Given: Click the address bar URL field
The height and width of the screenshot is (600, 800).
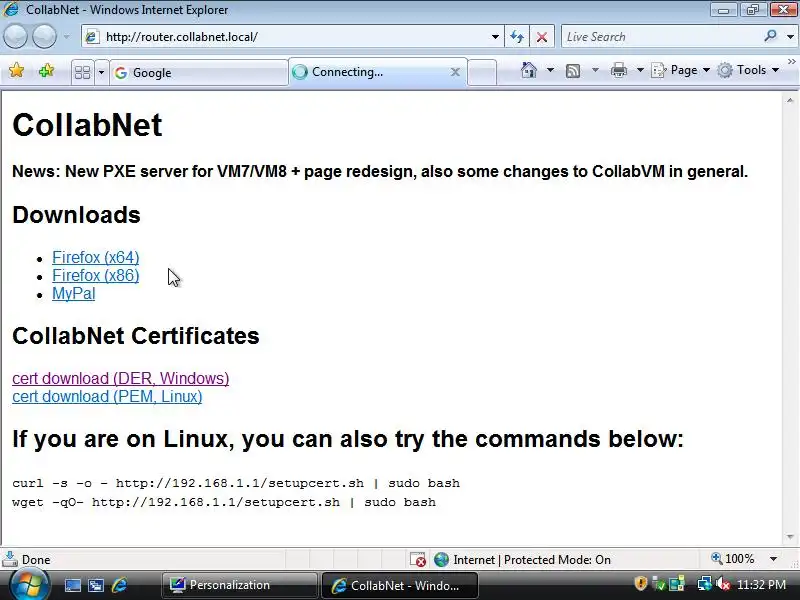Looking at the screenshot, I should (x=286, y=37).
